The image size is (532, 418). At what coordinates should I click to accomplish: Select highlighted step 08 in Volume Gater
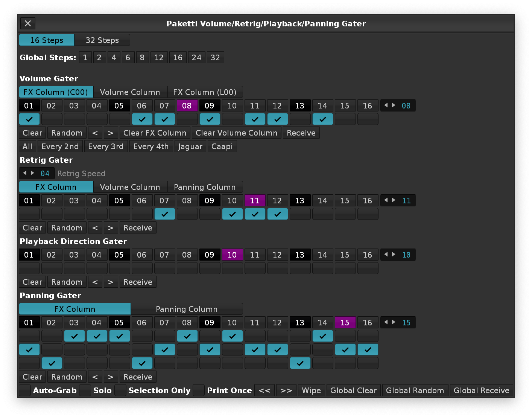pos(187,106)
